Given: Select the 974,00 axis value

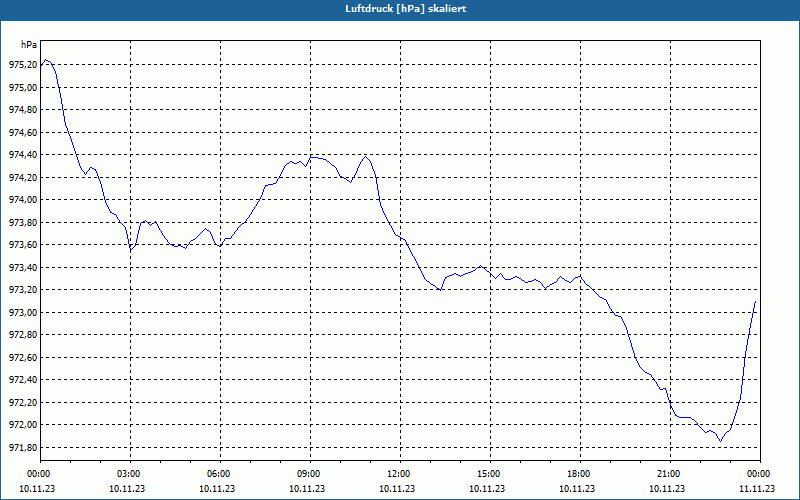Looking at the screenshot, I should point(23,199).
